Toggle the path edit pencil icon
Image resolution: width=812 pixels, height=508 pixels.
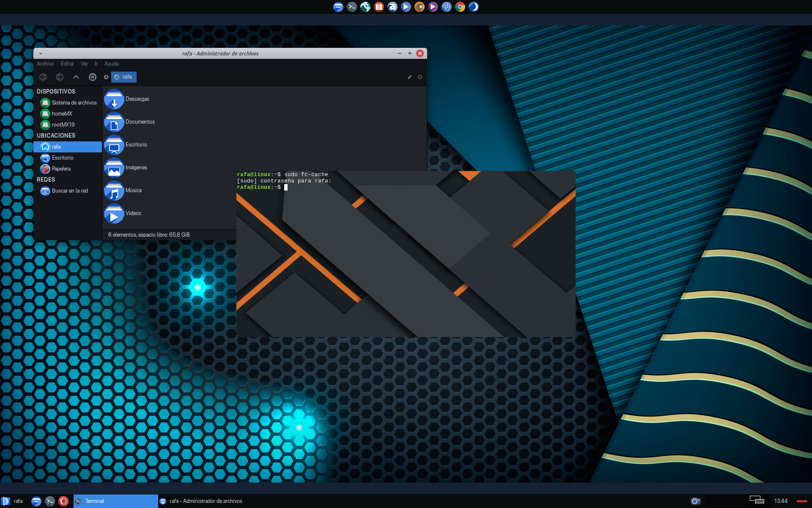point(409,77)
